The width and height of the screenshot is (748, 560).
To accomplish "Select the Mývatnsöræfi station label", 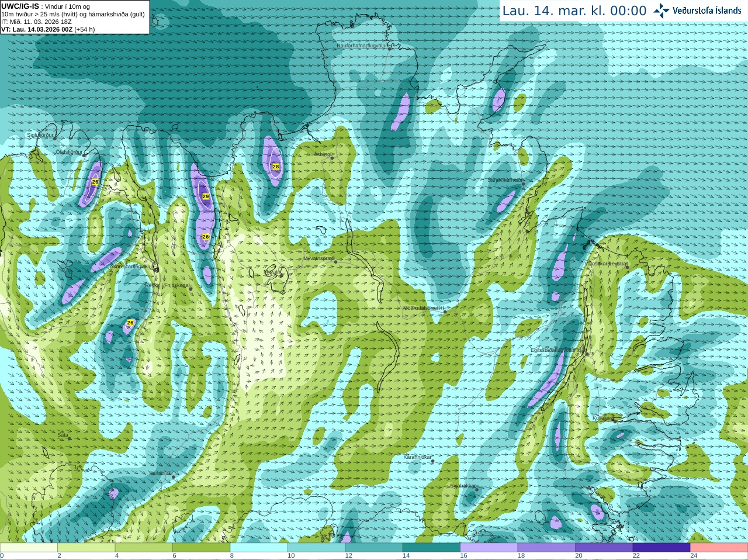I will [x=318, y=258].
